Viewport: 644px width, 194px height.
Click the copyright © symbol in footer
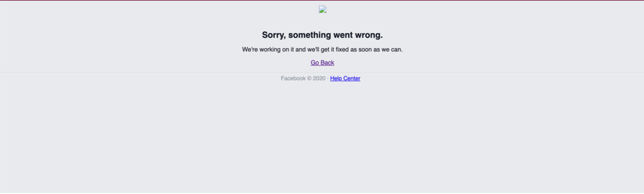[x=309, y=79]
